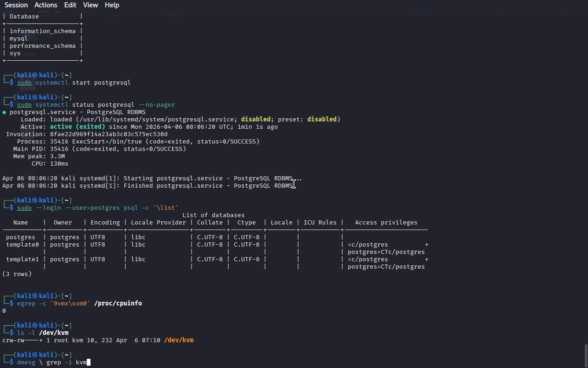Click /proc/cpuinfo in the egrep command
Screen dimensions: 588x368
coord(118,304)
